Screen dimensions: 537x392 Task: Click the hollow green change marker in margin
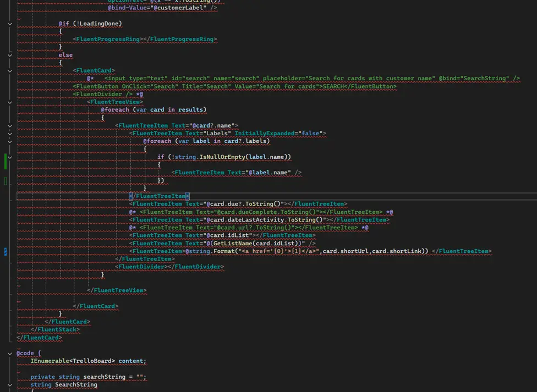coord(6,180)
